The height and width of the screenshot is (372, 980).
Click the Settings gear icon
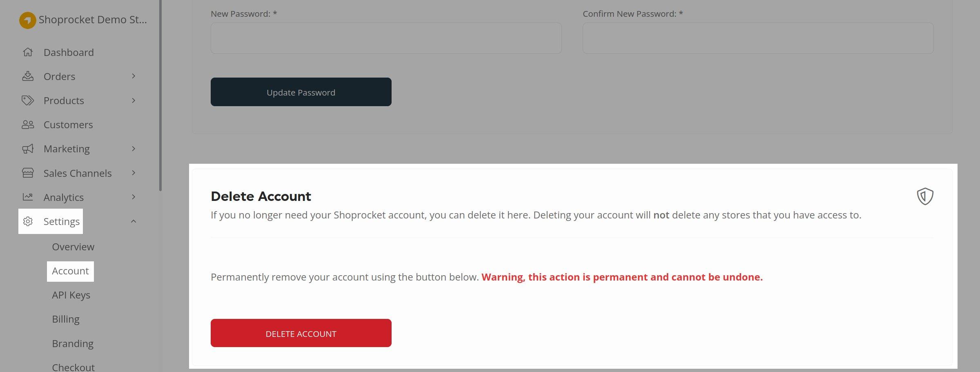tap(28, 221)
